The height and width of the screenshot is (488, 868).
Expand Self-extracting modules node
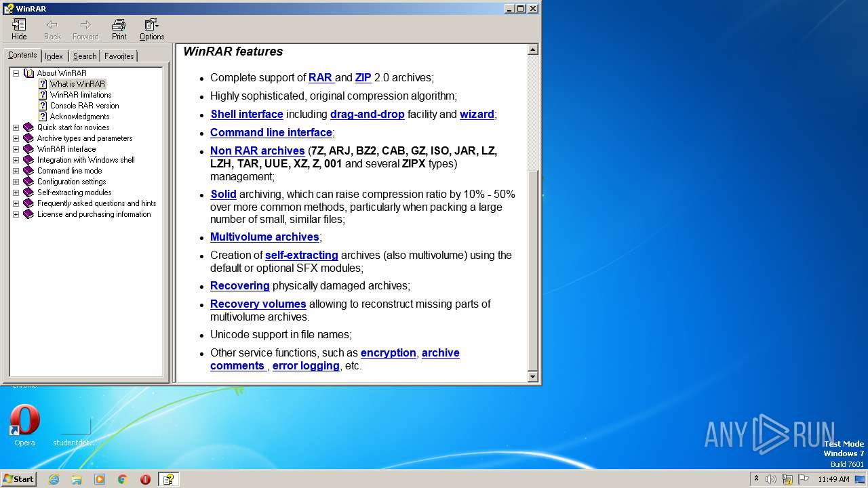pyautogui.click(x=16, y=192)
